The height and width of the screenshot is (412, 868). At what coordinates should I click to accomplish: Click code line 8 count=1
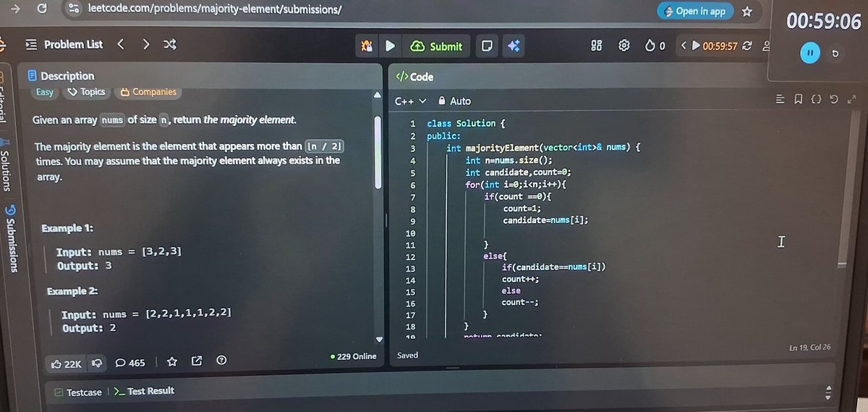tap(523, 209)
